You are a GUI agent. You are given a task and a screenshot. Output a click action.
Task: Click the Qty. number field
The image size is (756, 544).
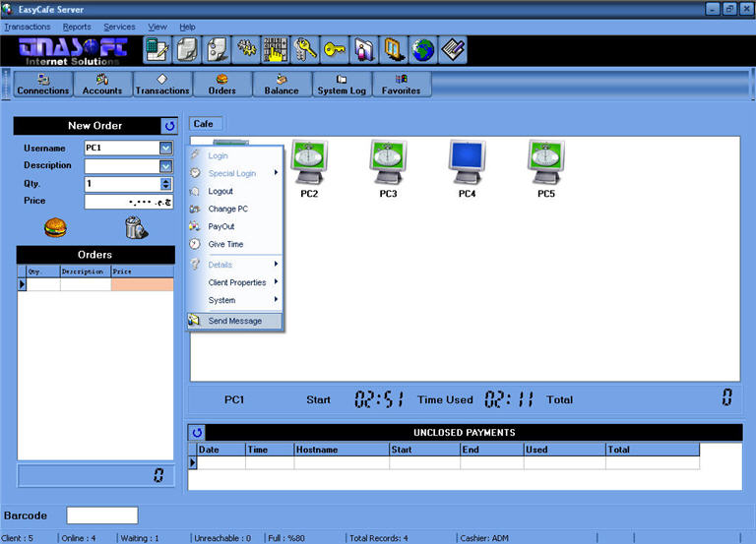[x=122, y=184]
